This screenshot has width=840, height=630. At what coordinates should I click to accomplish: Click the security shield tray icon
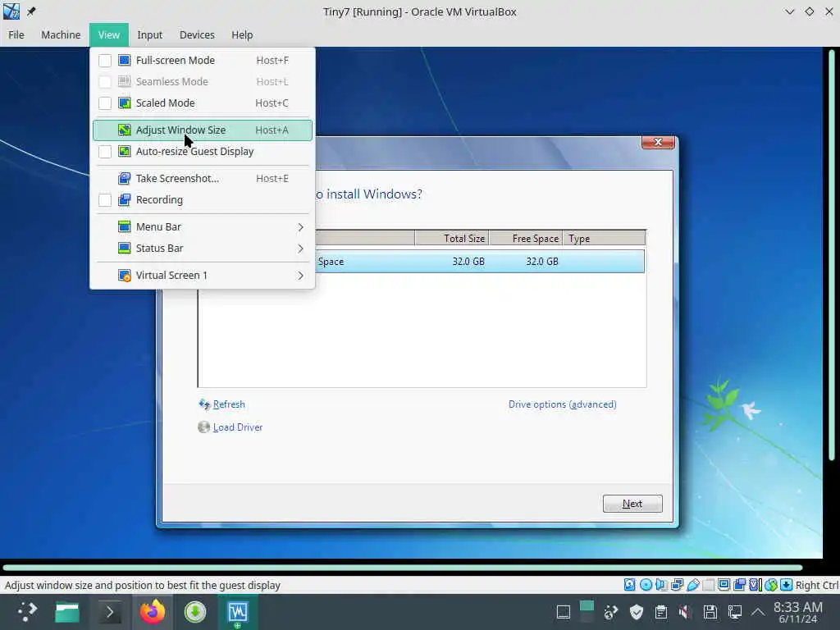pos(637,612)
